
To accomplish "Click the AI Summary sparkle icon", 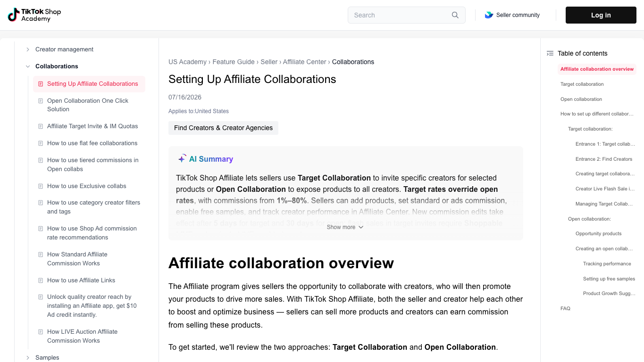I will click(x=182, y=159).
